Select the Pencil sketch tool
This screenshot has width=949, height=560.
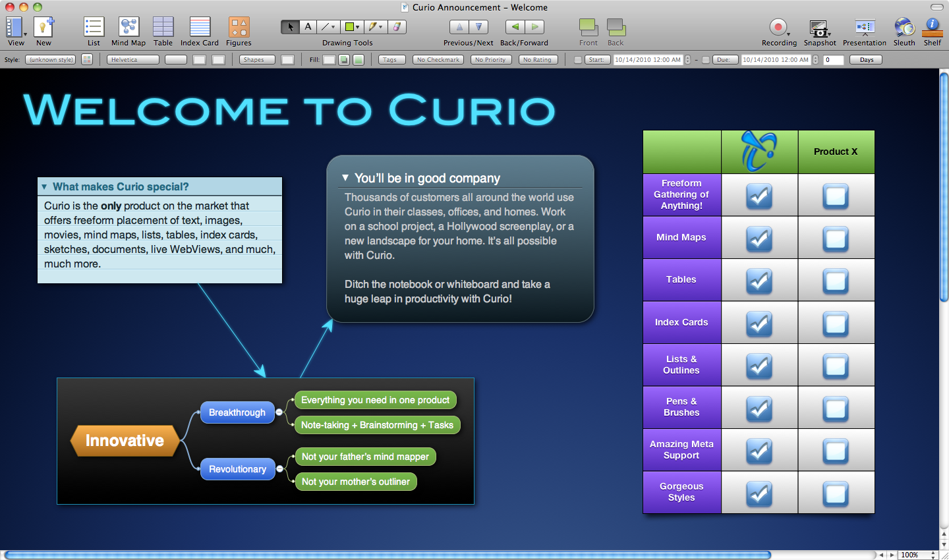point(375,27)
